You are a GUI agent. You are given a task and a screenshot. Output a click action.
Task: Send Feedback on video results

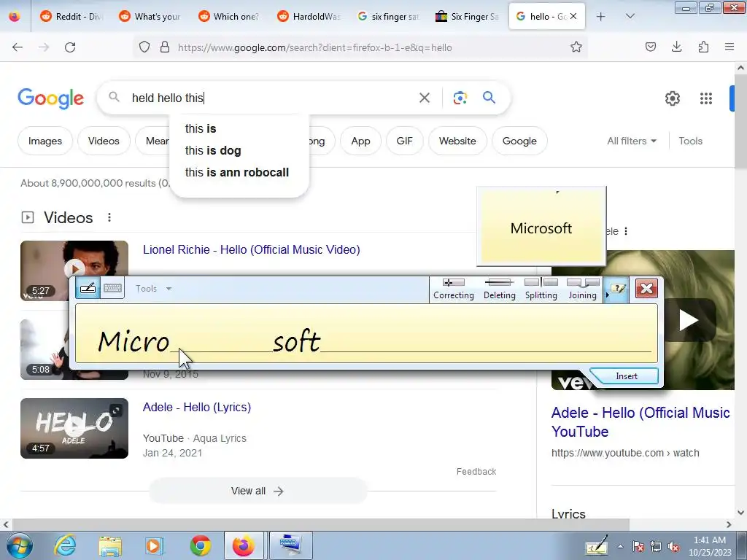coord(476,472)
